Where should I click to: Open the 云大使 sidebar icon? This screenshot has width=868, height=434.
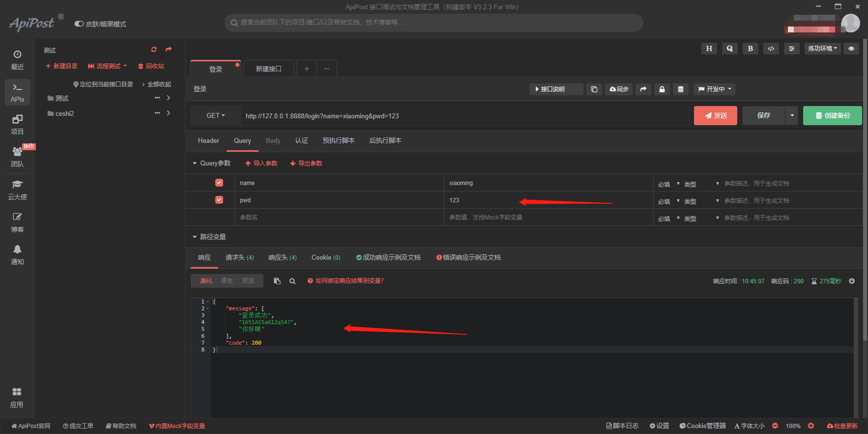coord(17,190)
